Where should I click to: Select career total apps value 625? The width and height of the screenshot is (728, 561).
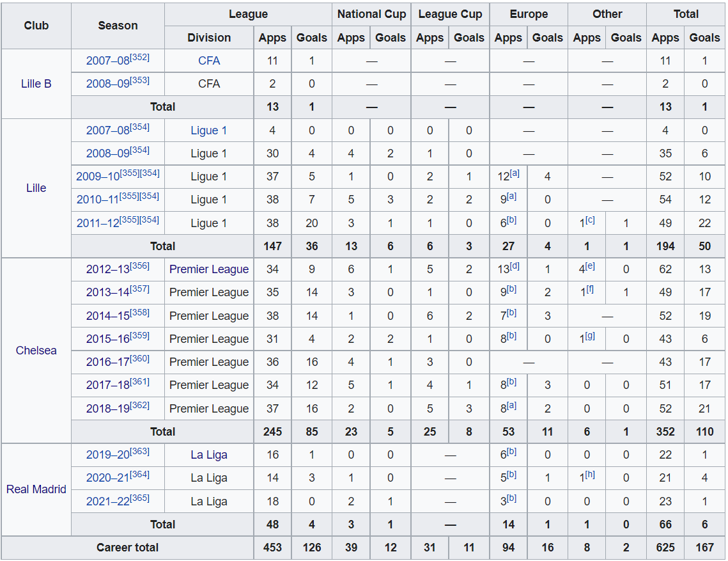pos(665,548)
